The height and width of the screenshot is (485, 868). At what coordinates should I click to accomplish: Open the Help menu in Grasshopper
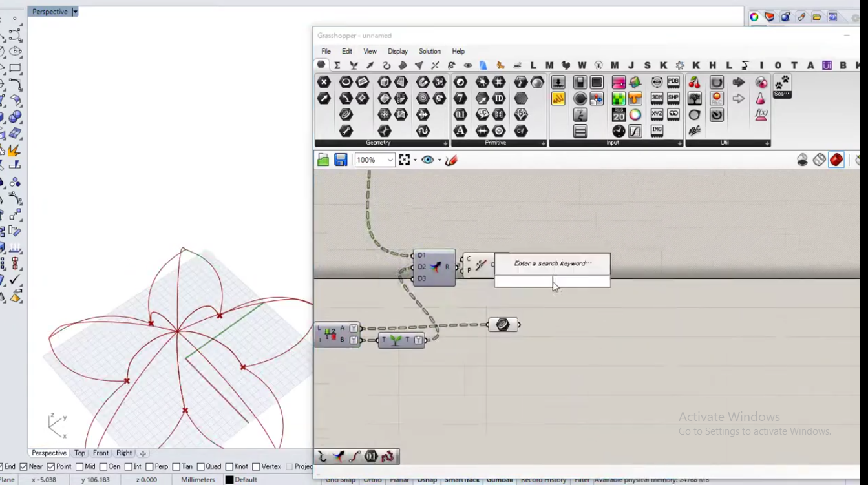458,51
